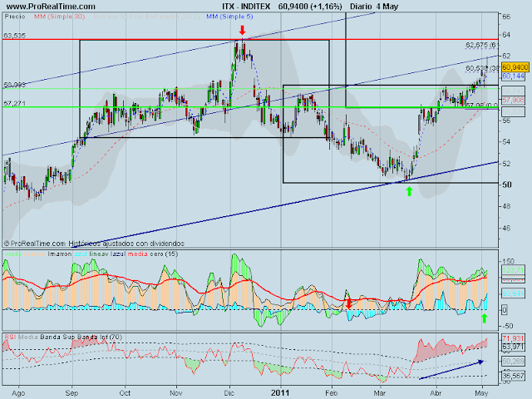Screen dimensions: 532x399
Task: Click the price axis value 46
Action: [506, 228]
